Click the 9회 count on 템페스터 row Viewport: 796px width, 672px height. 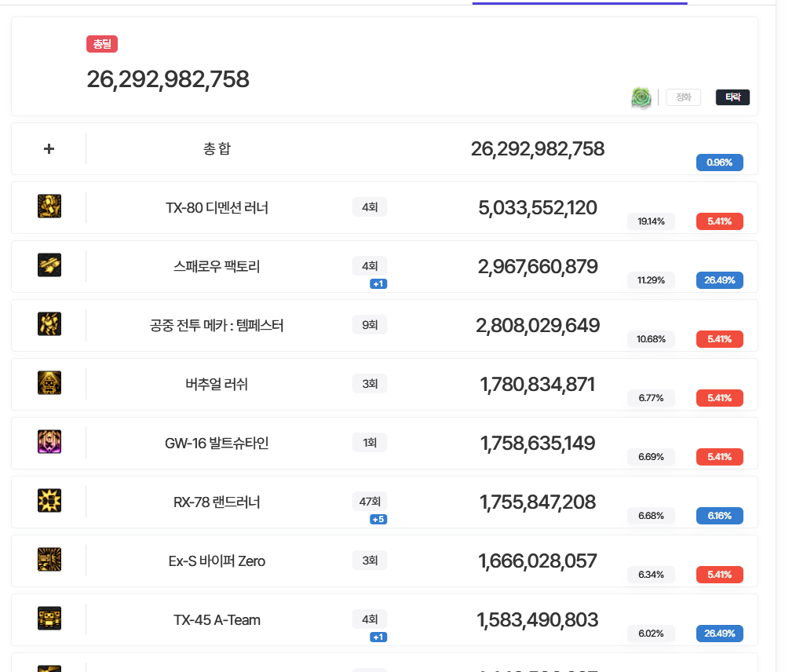370,324
